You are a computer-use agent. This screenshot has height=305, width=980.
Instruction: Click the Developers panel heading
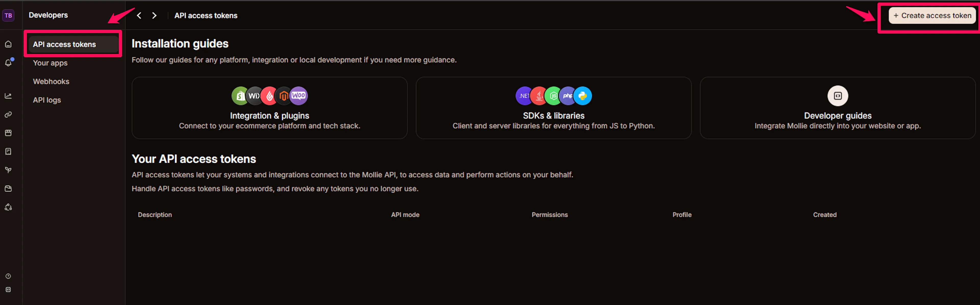[48, 15]
